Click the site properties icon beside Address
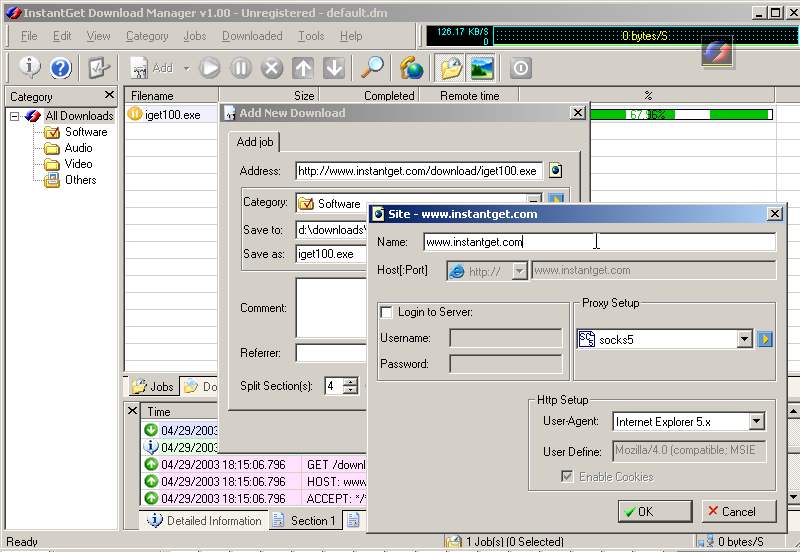 (x=556, y=170)
